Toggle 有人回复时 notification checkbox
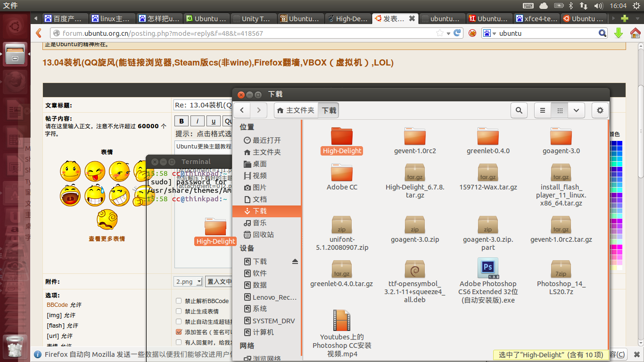The height and width of the screenshot is (362, 644). coord(179,342)
